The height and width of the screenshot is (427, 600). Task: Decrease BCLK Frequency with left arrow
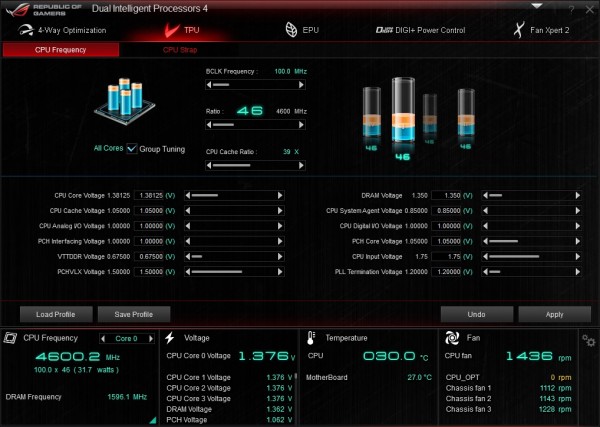pyautogui.click(x=209, y=85)
